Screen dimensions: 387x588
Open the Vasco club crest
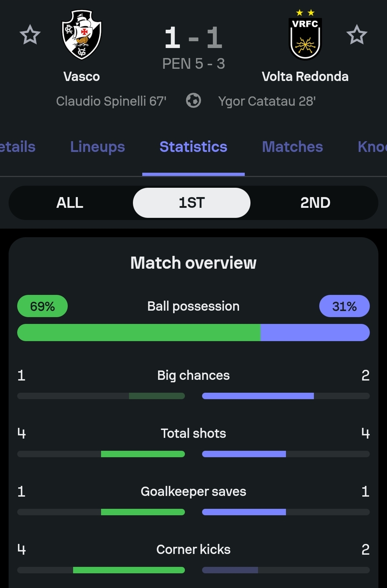point(82,34)
